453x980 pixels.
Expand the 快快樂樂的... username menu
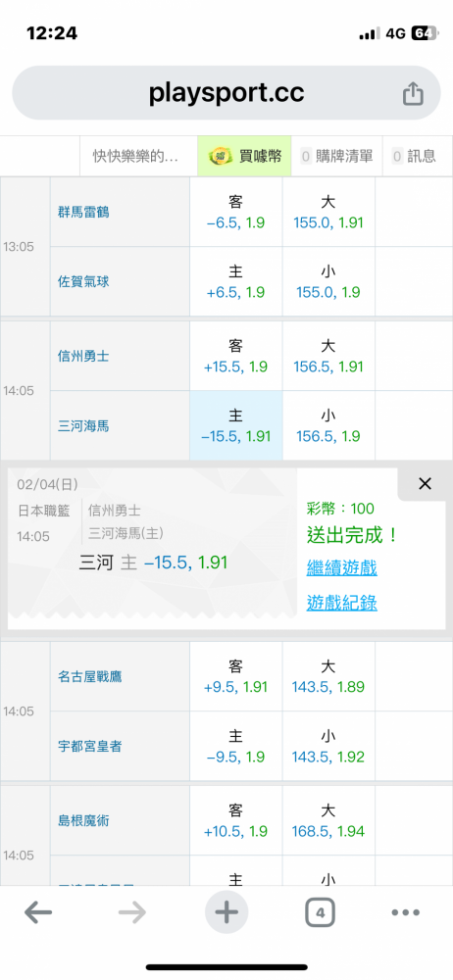(x=135, y=156)
